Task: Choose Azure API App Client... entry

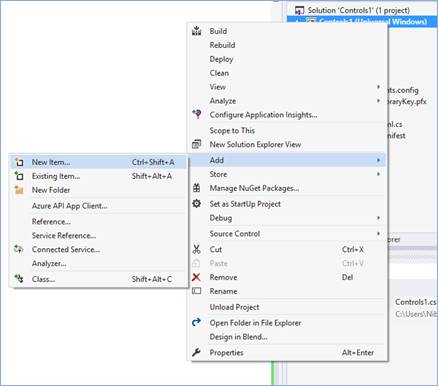Action: click(70, 206)
